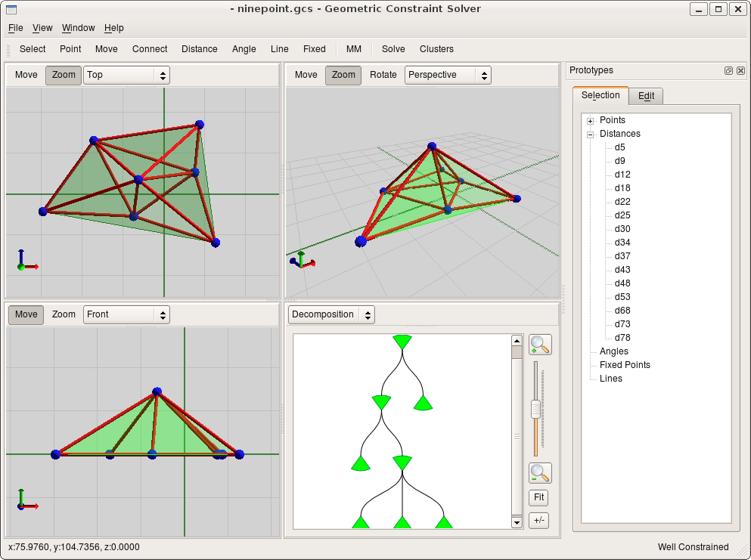Open the Window menu

78,28
